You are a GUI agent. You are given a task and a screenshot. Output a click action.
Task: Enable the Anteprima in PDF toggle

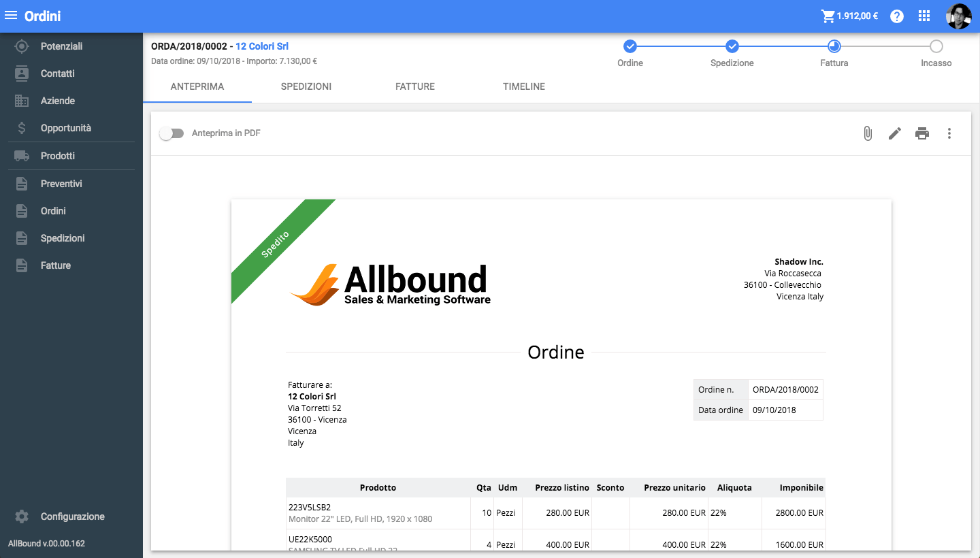point(171,133)
